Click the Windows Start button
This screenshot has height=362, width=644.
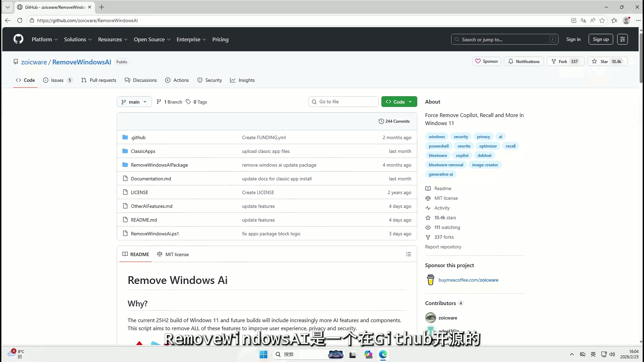point(263,354)
